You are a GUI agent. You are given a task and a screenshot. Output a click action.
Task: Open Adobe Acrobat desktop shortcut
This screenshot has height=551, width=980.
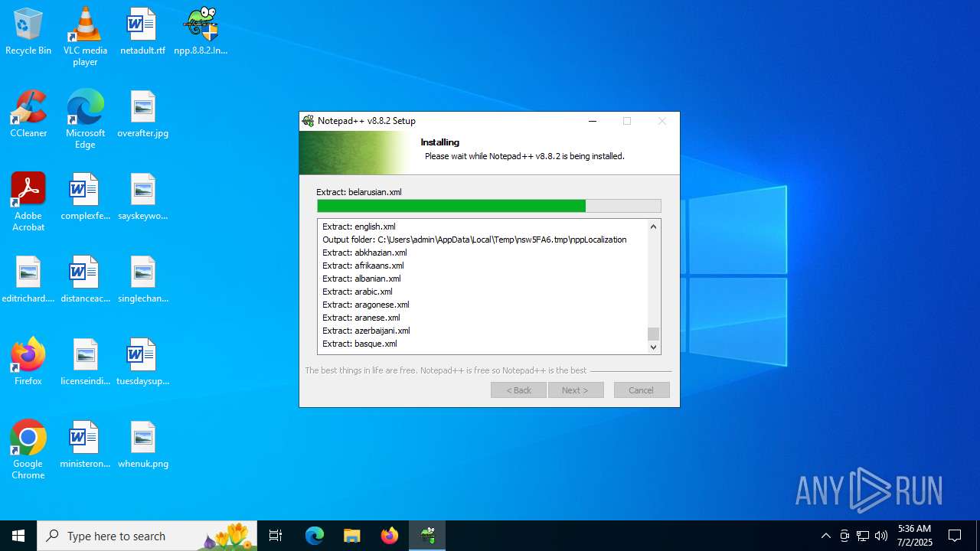coord(28,201)
